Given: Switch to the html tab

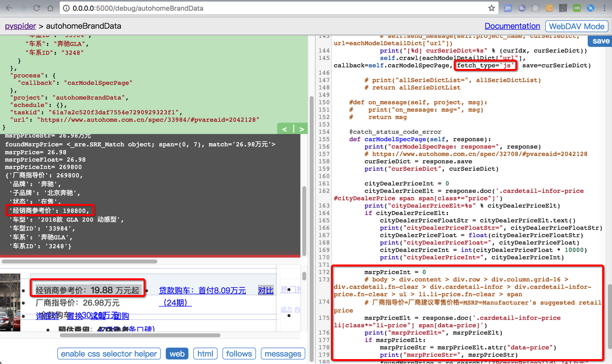Looking at the screenshot, I should click(205, 354).
